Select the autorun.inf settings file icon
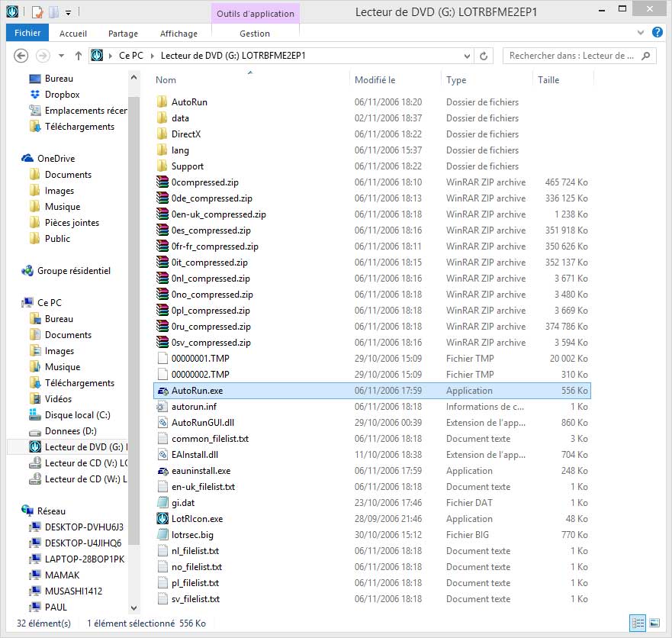672x638 pixels. coord(162,407)
